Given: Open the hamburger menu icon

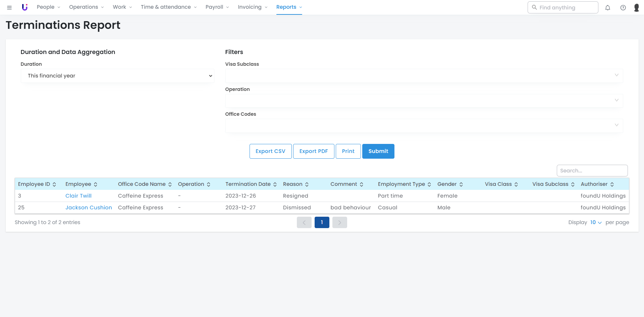Looking at the screenshot, I should [x=9, y=7].
